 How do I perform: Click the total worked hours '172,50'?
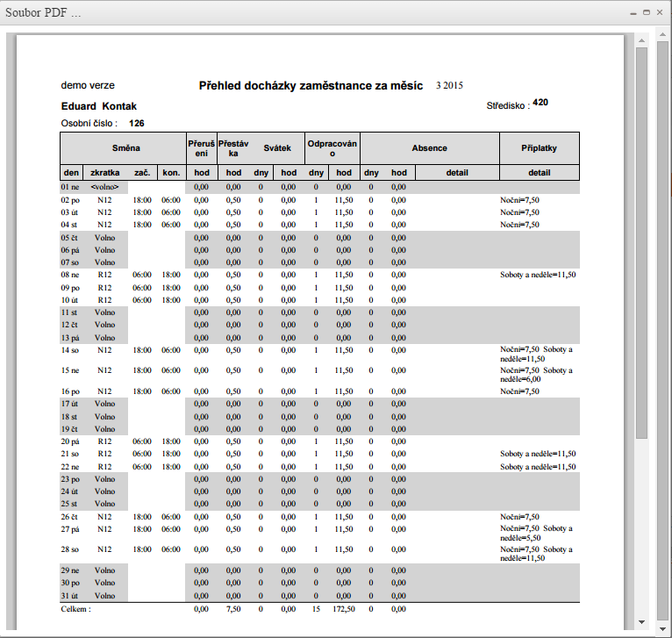343,609
